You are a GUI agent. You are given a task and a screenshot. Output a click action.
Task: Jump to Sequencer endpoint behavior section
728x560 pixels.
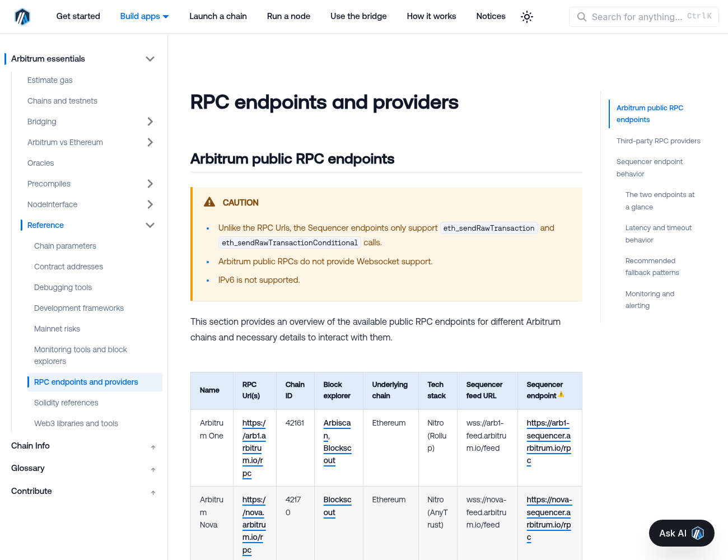650,168
